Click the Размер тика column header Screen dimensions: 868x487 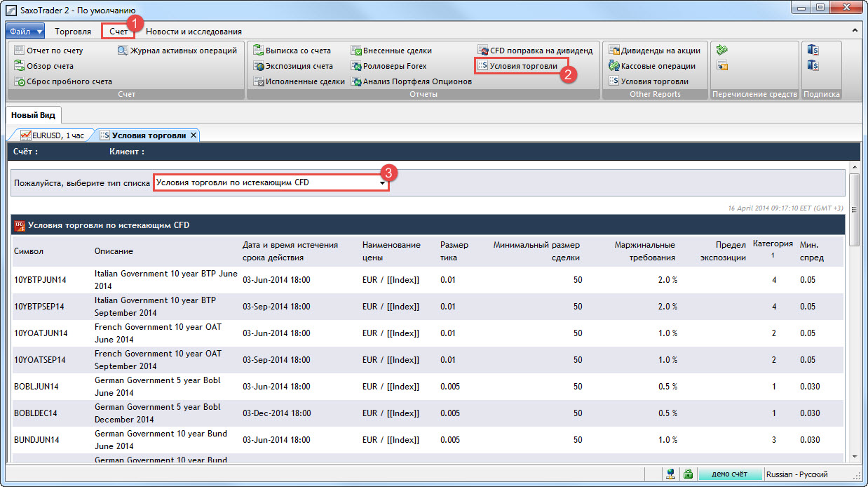(x=454, y=251)
